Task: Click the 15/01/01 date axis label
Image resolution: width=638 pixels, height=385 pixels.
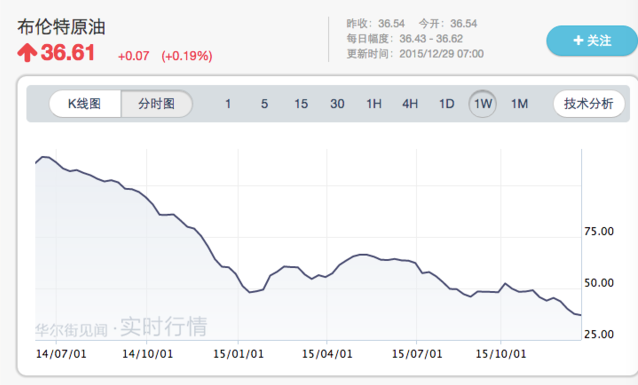Action: 238,354
